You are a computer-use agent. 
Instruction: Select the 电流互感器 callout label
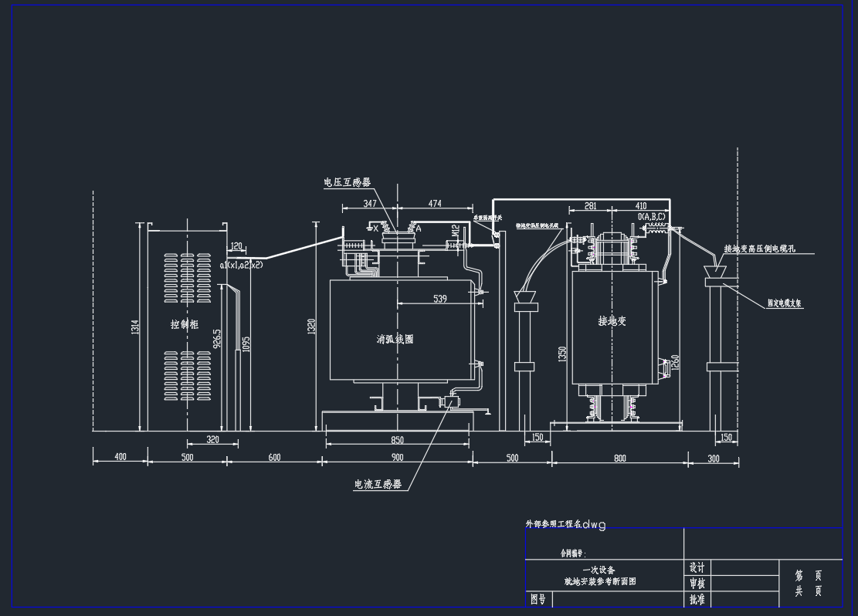coord(378,485)
